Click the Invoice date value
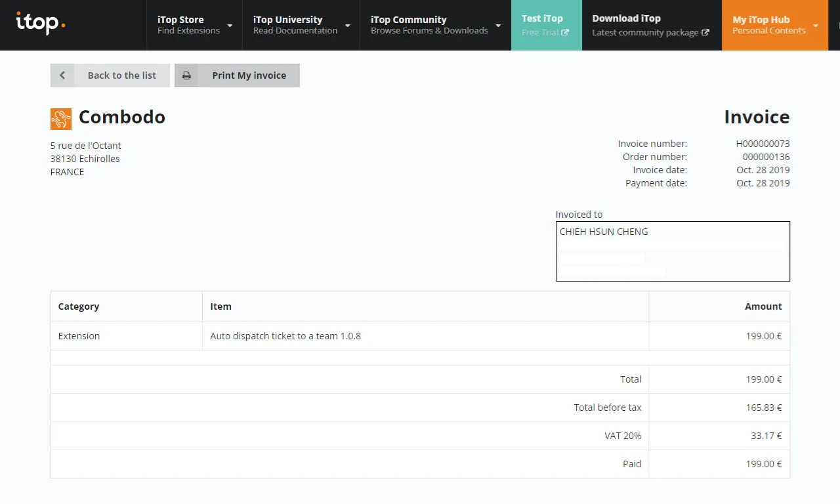The image size is (840, 504). point(763,170)
